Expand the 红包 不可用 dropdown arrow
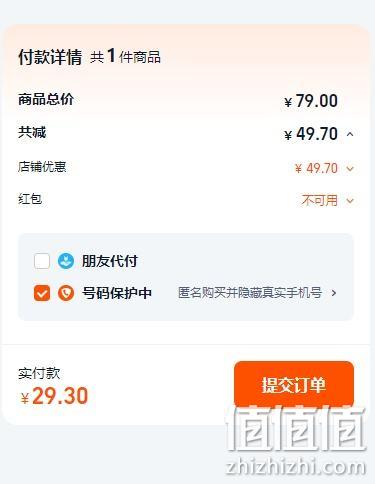375x484 pixels. point(350,201)
